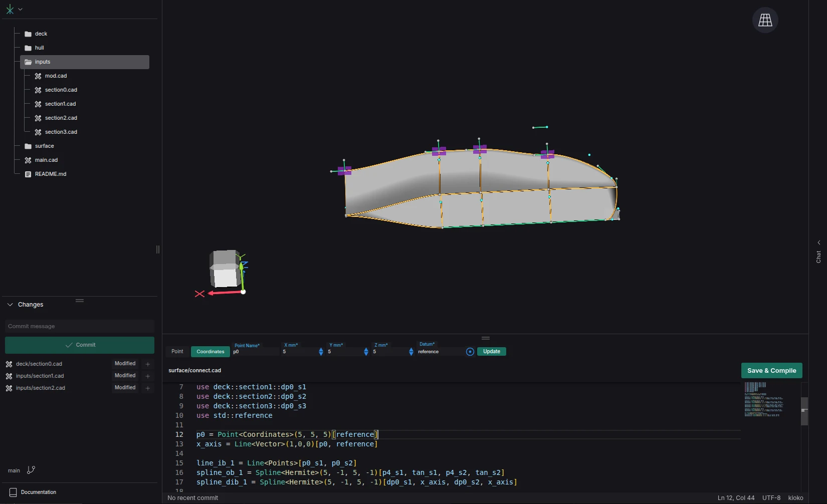Select the surface/connect.cad editor tab
The image size is (827, 504).
point(194,371)
